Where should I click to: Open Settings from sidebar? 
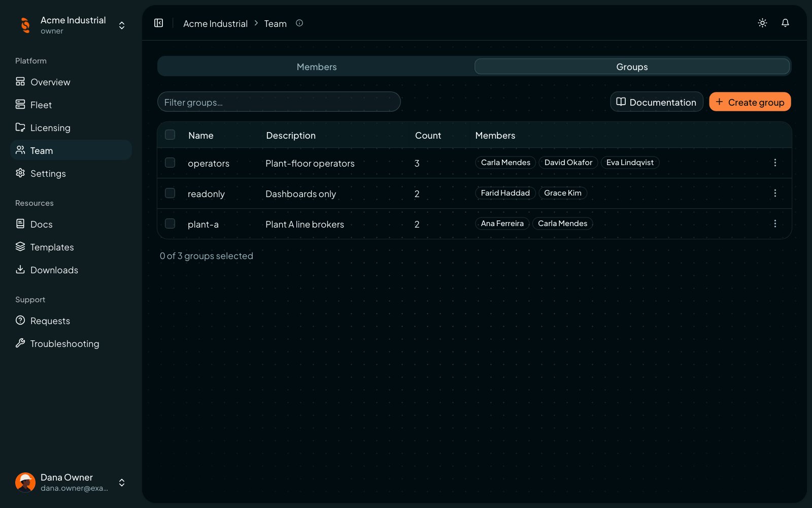point(71,173)
